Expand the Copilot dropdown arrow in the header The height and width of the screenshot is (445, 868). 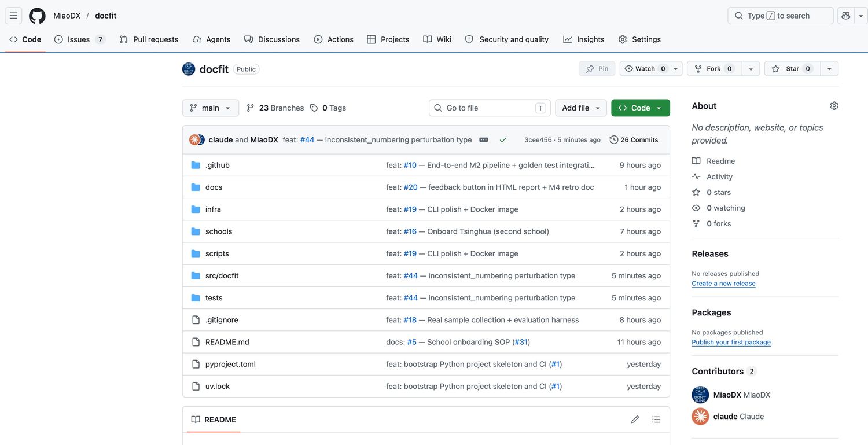click(x=860, y=16)
